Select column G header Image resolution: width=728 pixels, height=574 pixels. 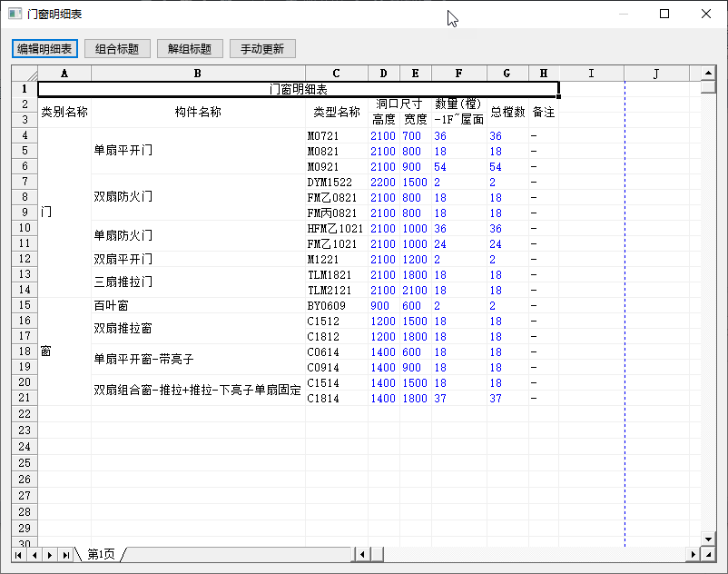(x=507, y=74)
